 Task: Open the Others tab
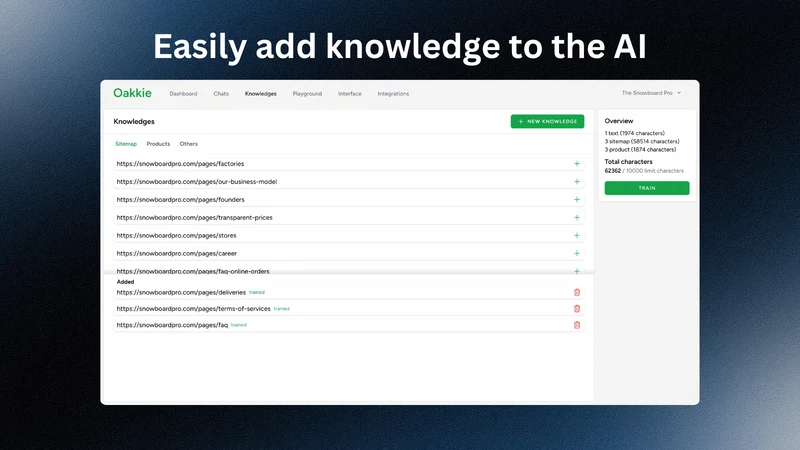tap(188, 144)
